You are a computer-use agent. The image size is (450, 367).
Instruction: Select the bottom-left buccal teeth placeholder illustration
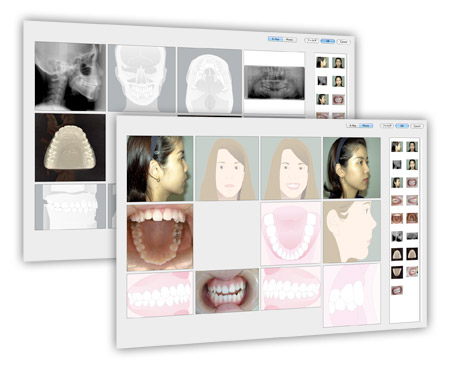(160, 295)
